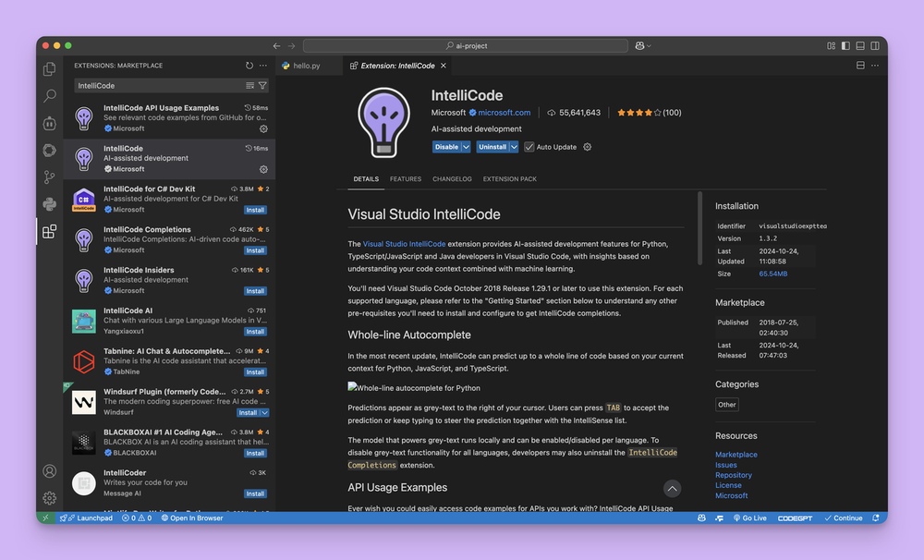The height and width of the screenshot is (560, 924).
Task: Open the License resource link
Action: [x=728, y=485]
